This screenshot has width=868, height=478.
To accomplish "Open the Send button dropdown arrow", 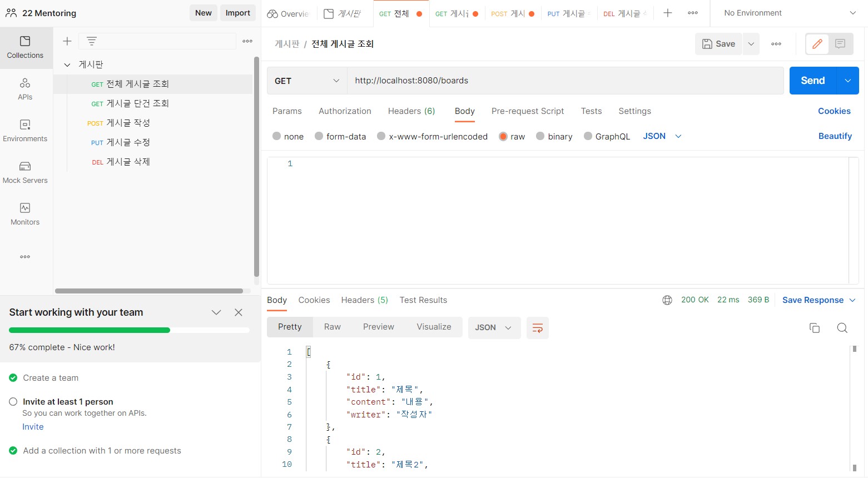I will coord(848,81).
